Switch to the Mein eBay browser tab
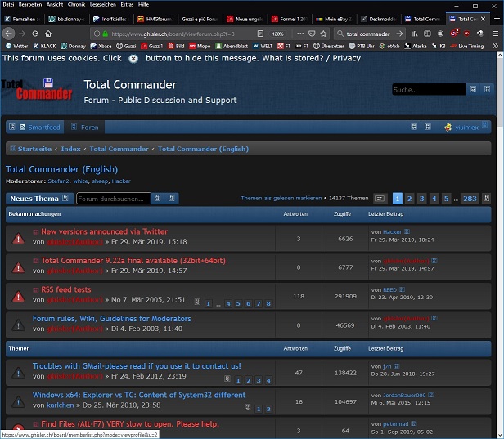Viewport: 504px width, 439px height. [x=334, y=19]
